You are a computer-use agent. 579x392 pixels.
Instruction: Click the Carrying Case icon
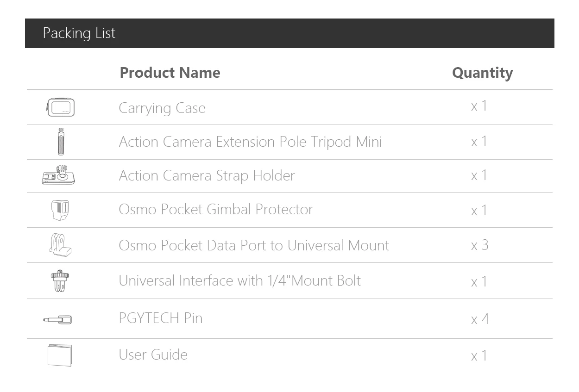point(61,107)
